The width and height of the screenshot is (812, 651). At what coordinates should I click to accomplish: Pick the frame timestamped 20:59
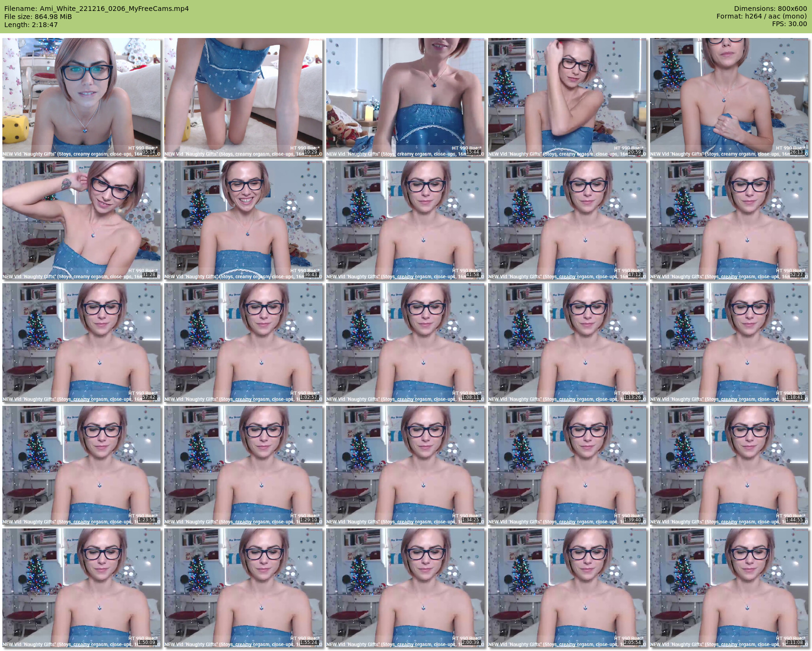567,98
